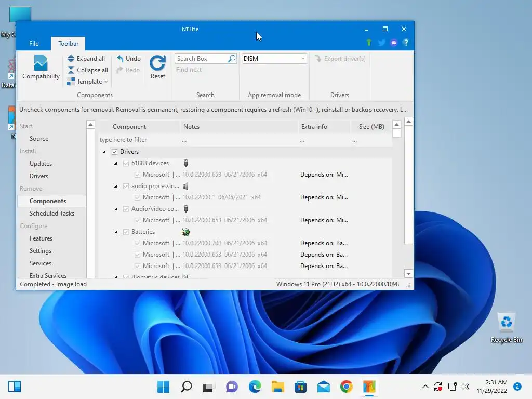Click the Find next button
The image size is (532, 399).
(x=189, y=70)
